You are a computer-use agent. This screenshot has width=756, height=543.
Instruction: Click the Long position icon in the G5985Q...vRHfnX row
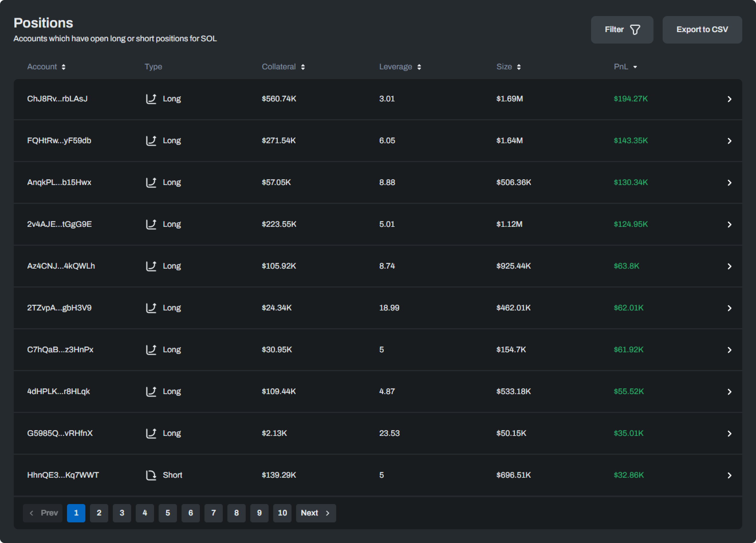151,433
